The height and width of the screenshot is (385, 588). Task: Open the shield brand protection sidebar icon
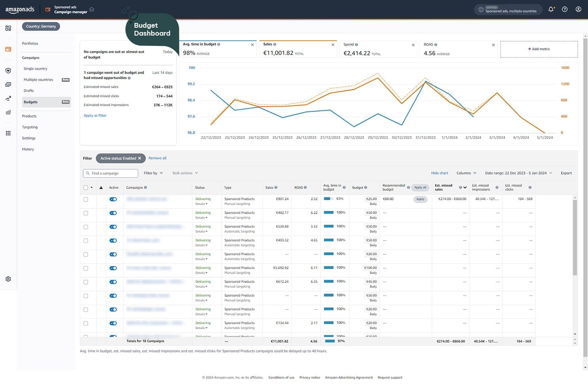click(8, 71)
